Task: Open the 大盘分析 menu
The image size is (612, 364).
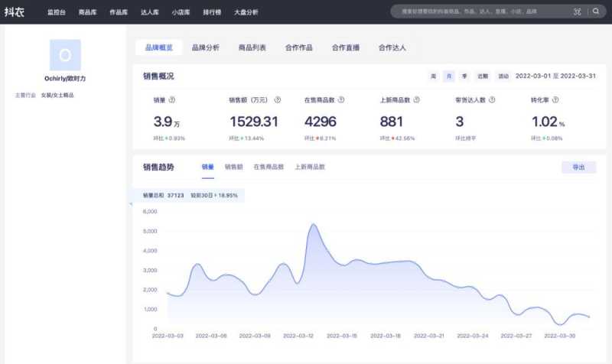Action: (246, 12)
